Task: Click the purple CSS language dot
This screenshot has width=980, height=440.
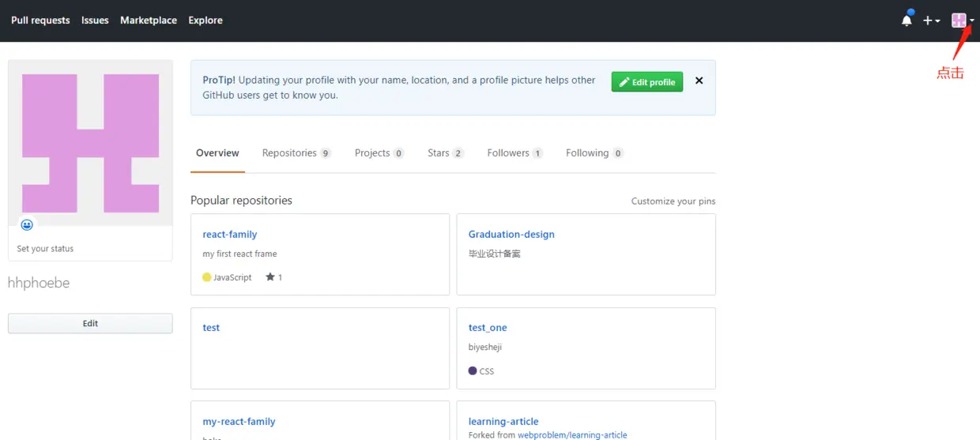Action: [473, 370]
